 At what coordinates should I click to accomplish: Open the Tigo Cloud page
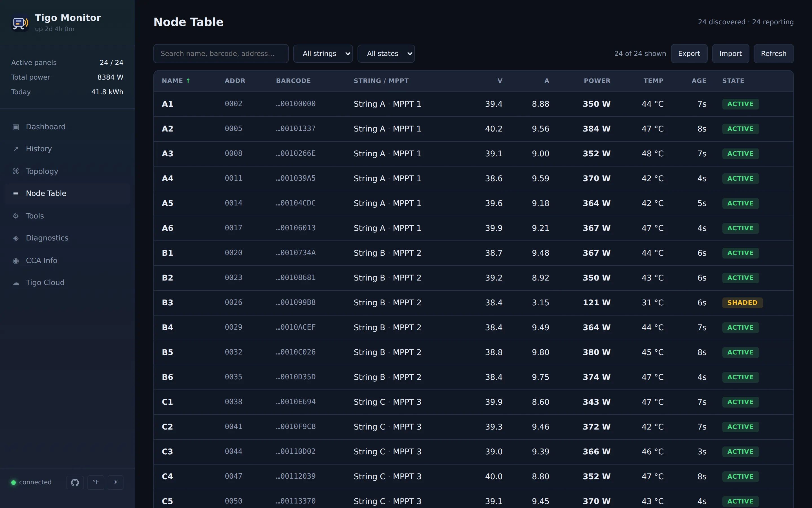[x=67, y=283]
